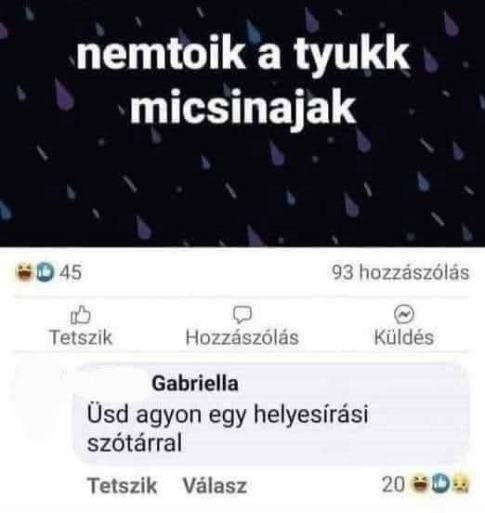Click the speech bubble comment icon

pos(242,315)
